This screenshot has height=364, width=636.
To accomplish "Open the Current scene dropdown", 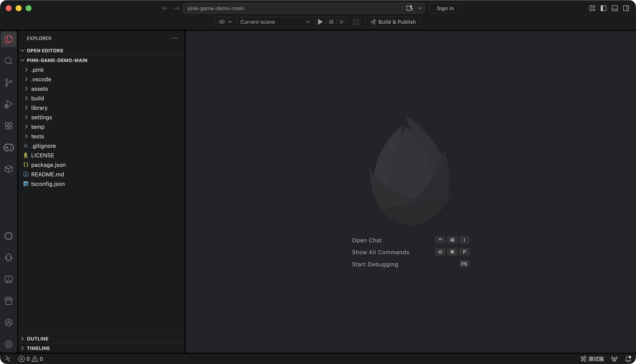I will [275, 22].
